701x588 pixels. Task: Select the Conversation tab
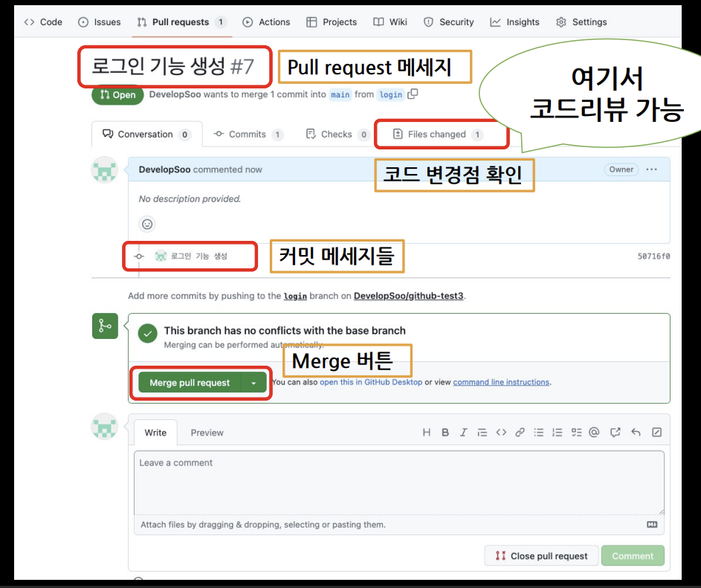[x=146, y=134]
